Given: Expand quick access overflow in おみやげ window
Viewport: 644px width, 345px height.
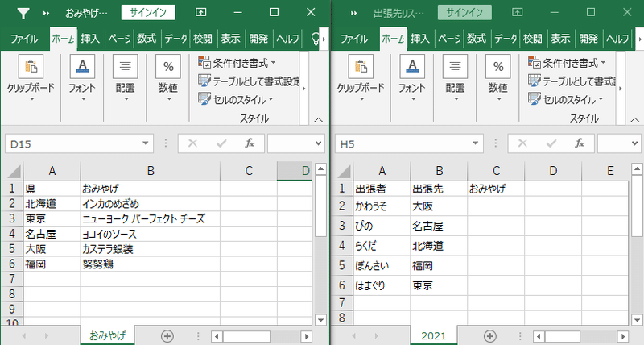Looking at the screenshot, I should 46,13.
